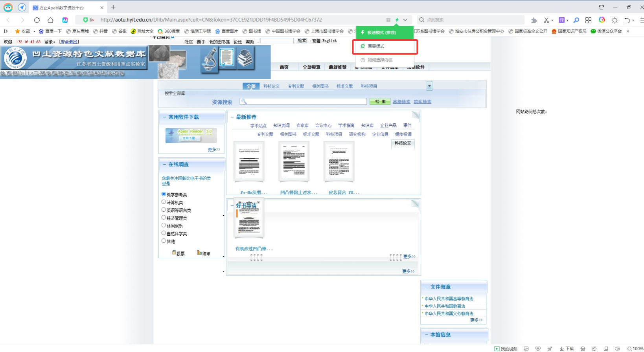Click the 投票 vote button
The width and height of the screenshot is (644, 352).
pos(178,253)
